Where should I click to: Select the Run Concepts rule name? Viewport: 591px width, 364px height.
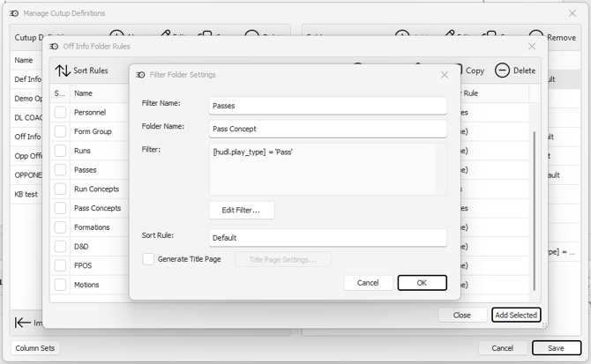[96, 189]
